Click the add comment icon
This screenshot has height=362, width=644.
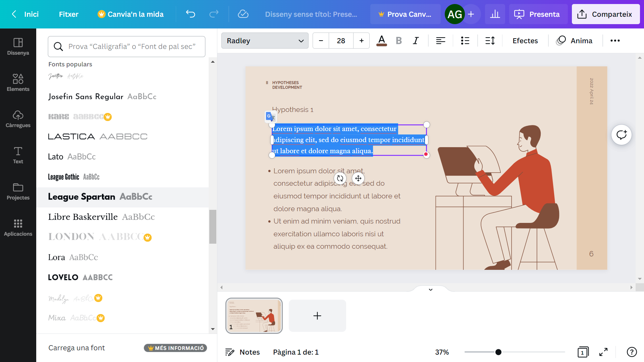pos(621,135)
